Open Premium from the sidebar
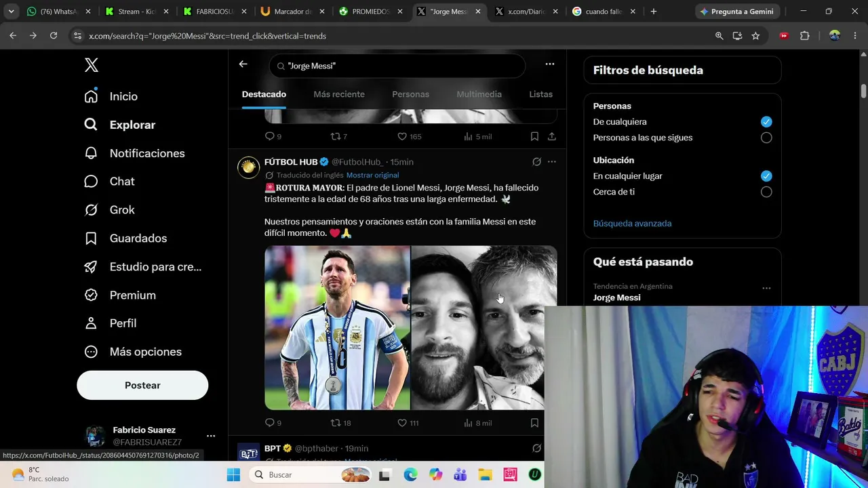 click(119, 296)
